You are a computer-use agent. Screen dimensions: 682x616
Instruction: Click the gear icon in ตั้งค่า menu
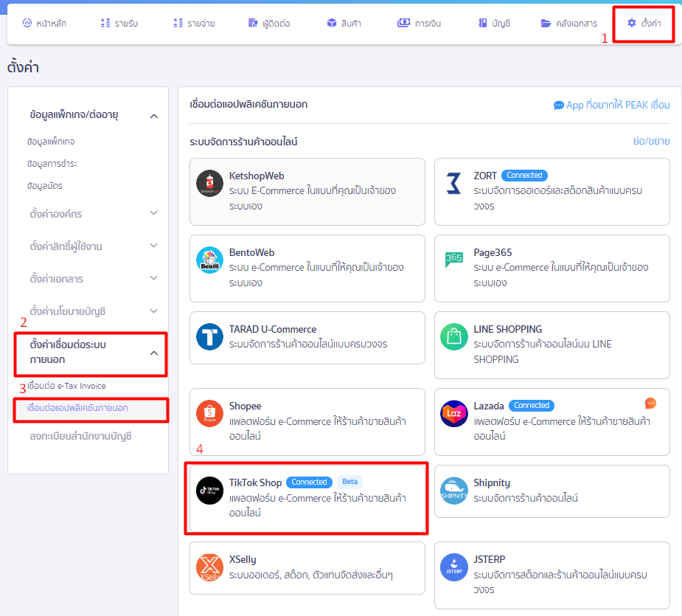(x=632, y=23)
